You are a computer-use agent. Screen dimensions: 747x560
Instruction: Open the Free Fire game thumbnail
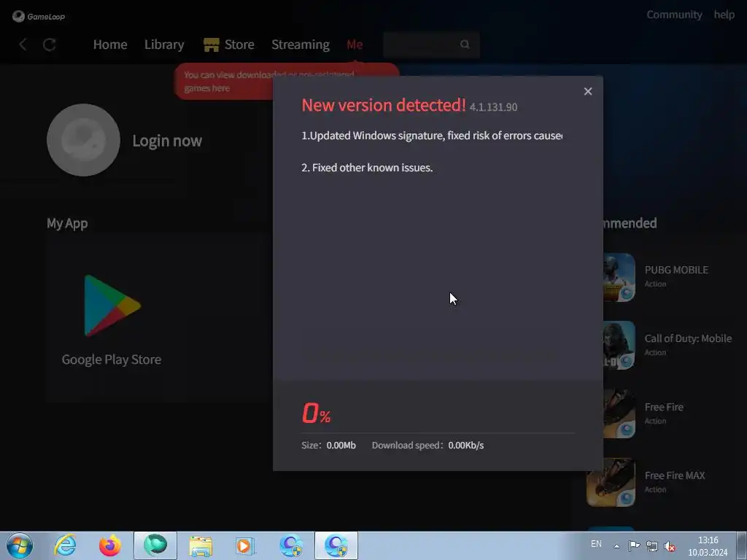click(619, 414)
